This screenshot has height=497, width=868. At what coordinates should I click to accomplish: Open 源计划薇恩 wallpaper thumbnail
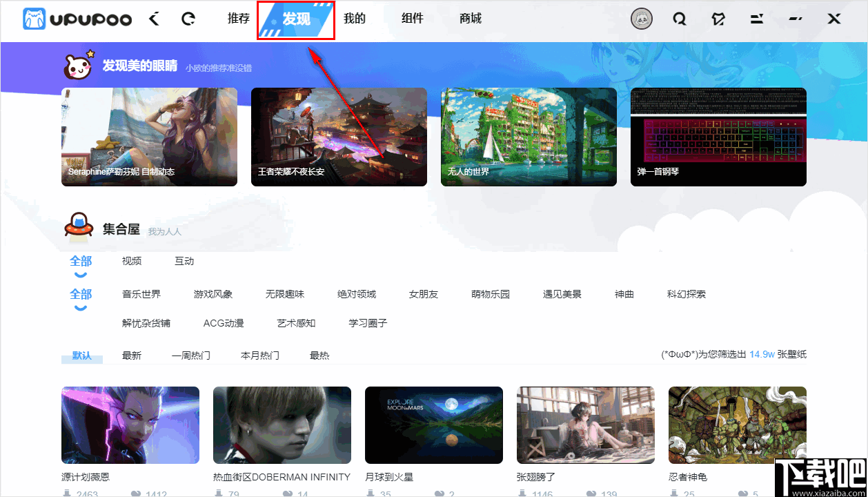click(x=130, y=425)
